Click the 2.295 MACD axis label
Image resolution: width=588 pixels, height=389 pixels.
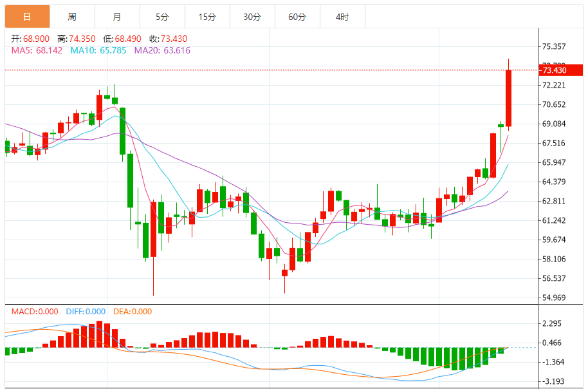[552, 323]
